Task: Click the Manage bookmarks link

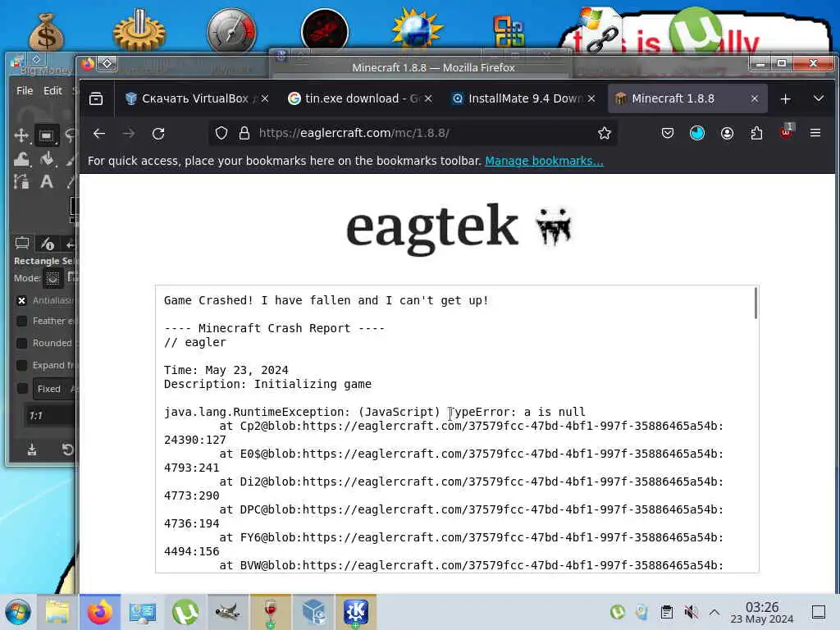Action: click(x=545, y=161)
